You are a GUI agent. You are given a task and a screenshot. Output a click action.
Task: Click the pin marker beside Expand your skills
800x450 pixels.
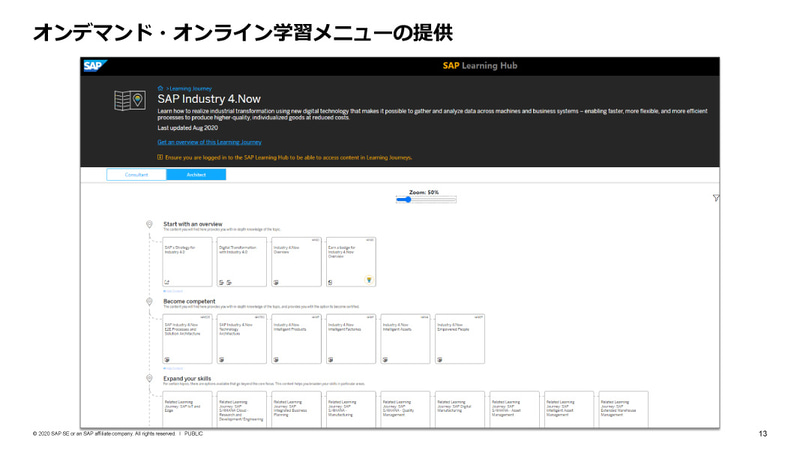pyautogui.click(x=149, y=379)
